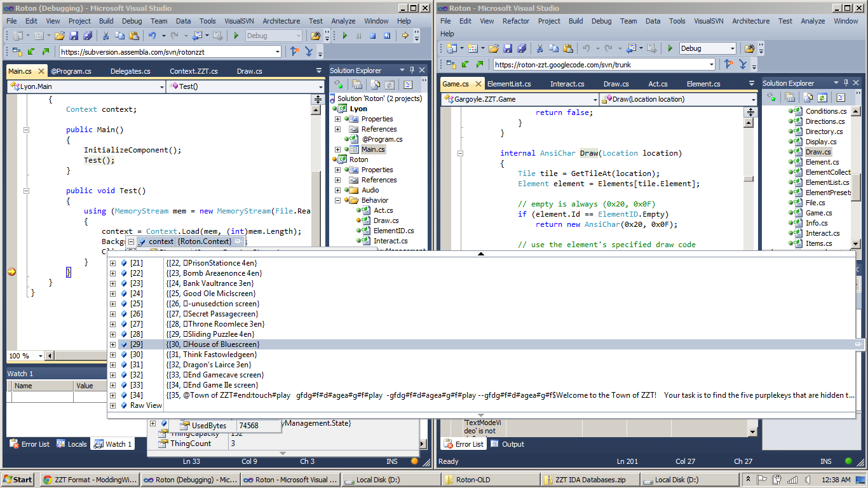The image size is (868, 488).
Task: Toggle auto hide pin on left Solution Explorer
Action: coord(412,71)
